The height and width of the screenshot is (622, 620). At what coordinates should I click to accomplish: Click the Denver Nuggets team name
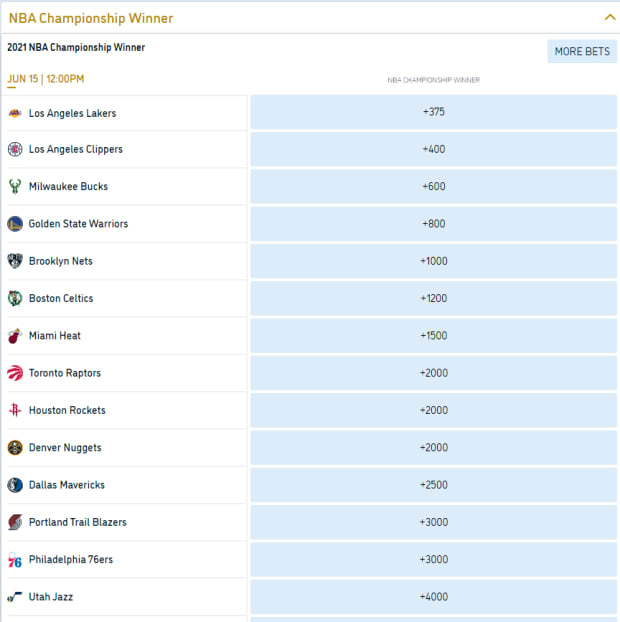(x=65, y=448)
